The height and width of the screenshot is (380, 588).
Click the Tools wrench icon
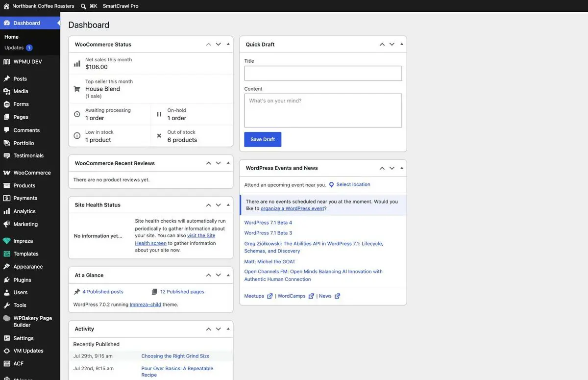click(6, 305)
